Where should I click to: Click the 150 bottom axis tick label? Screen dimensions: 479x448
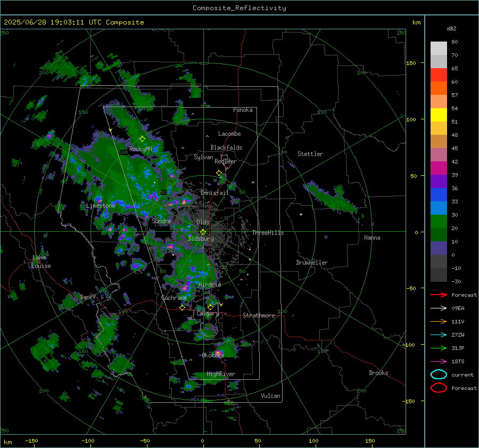tap(370, 441)
